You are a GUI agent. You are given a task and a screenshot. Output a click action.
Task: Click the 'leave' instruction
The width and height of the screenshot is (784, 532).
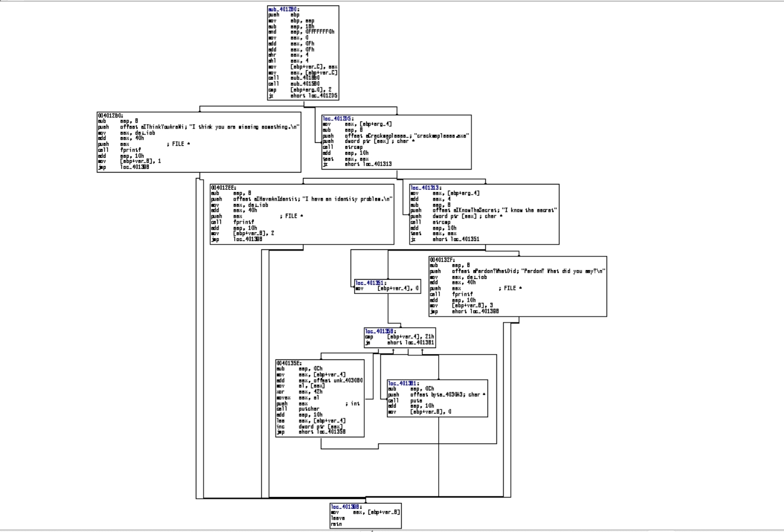pos(338,518)
